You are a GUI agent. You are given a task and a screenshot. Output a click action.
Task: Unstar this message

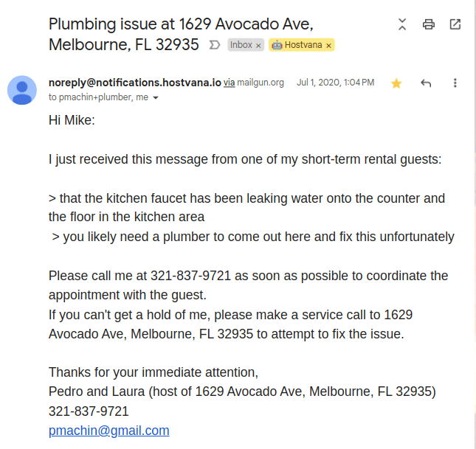coord(396,83)
